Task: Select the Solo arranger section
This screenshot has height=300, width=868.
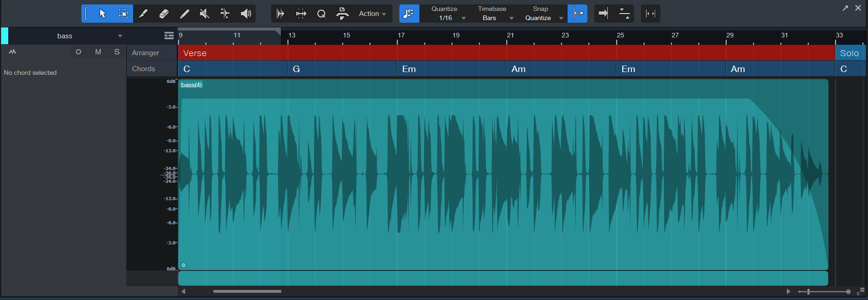Action: [x=851, y=53]
